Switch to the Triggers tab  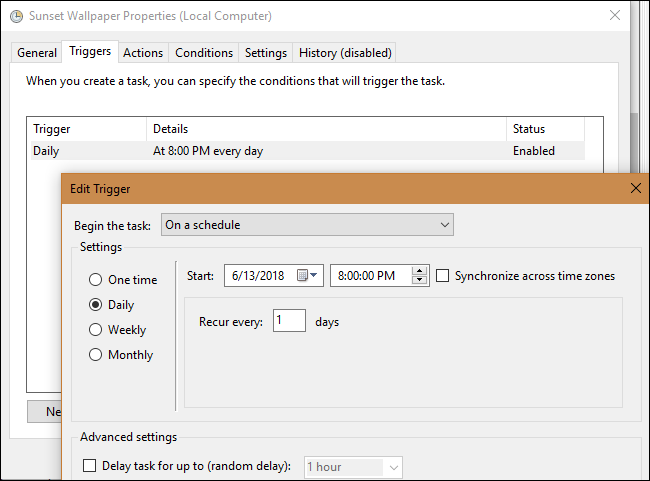90,51
